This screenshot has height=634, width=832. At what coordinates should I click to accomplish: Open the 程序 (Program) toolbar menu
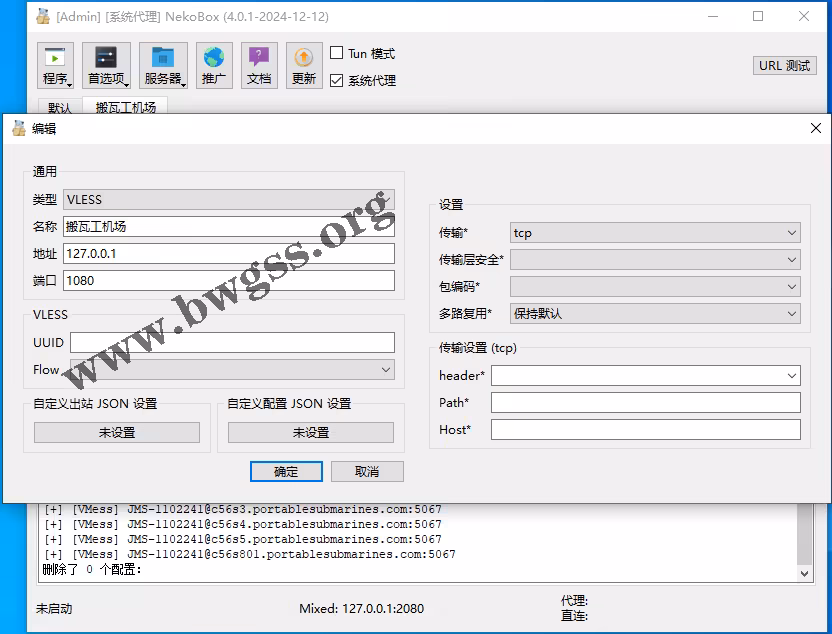tap(55, 66)
